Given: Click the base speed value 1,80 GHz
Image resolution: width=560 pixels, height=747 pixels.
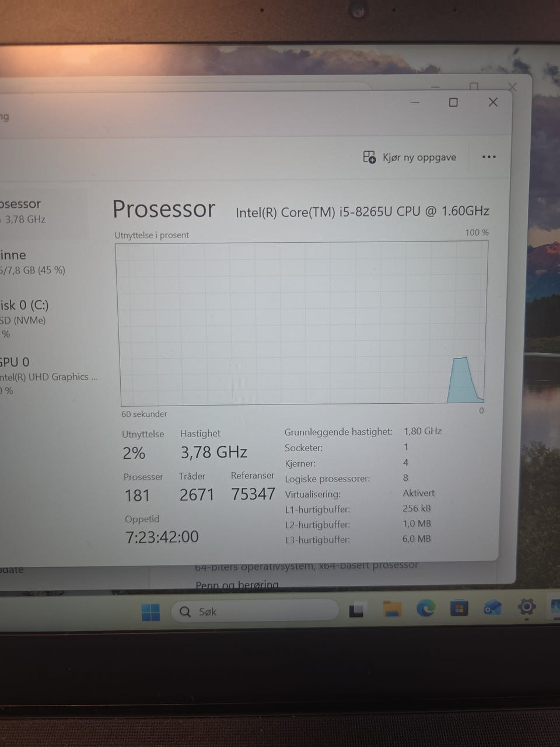Looking at the screenshot, I should (422, 431).
